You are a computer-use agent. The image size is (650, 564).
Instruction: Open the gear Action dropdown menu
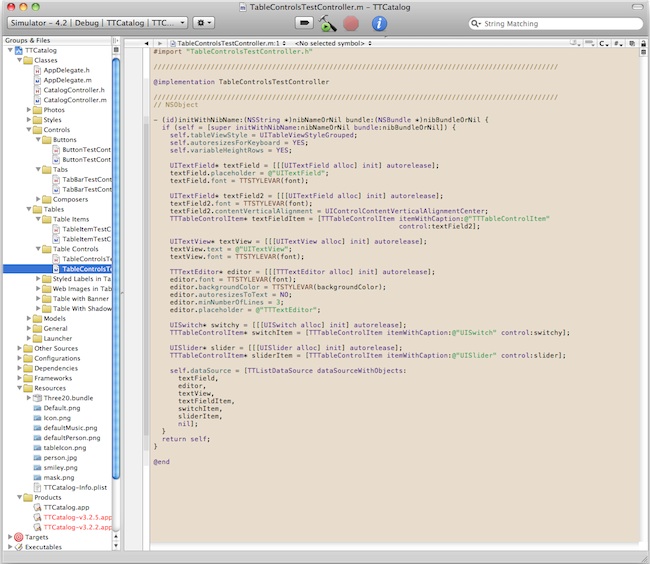pyautogui.click(x=203, y=22)
